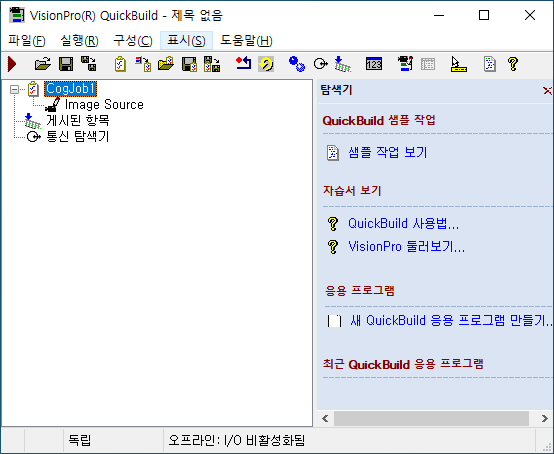The width and height of the screenshot is (554, 454).
Task: Click the 탐색기 panel title
Action: pyautogui.click(x=336, y=90)
